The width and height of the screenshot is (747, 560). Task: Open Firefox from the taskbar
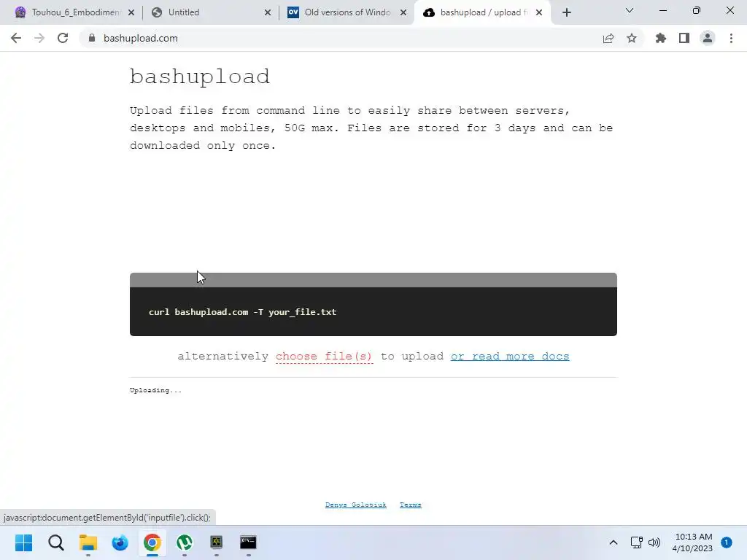[120, 542]
